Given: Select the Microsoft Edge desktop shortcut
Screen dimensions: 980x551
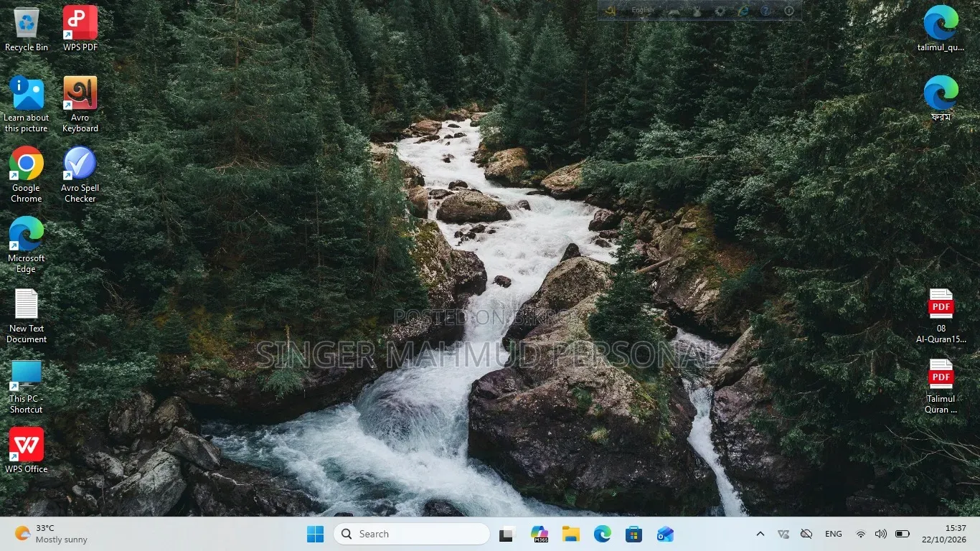Looking at the screenshot, I should coord(27,245).
